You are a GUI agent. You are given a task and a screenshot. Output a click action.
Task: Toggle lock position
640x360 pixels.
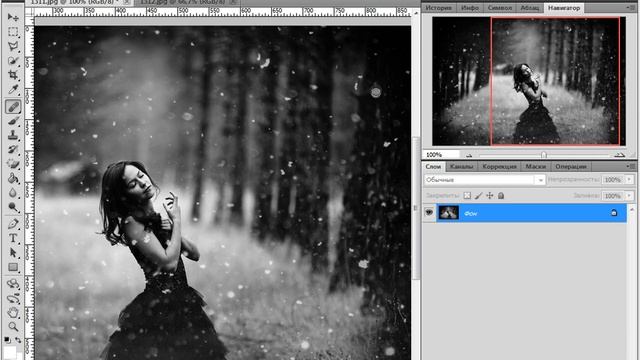[x=489, y=196]
